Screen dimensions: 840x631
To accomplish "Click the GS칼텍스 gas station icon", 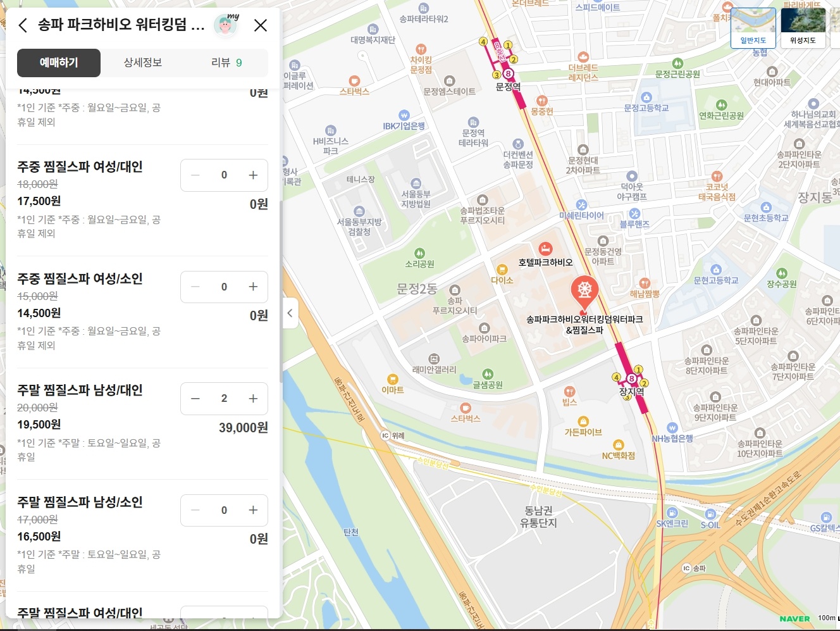I will 825,518.
